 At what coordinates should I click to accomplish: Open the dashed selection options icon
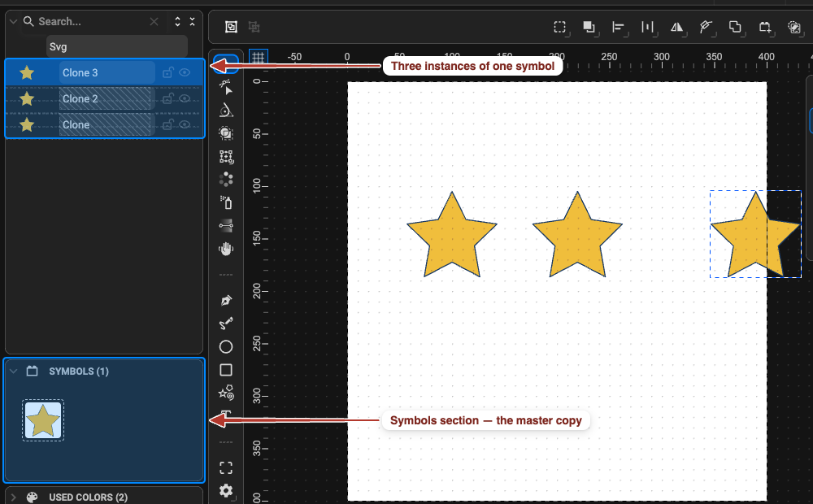pyautogui.click(x=560, y=27)
